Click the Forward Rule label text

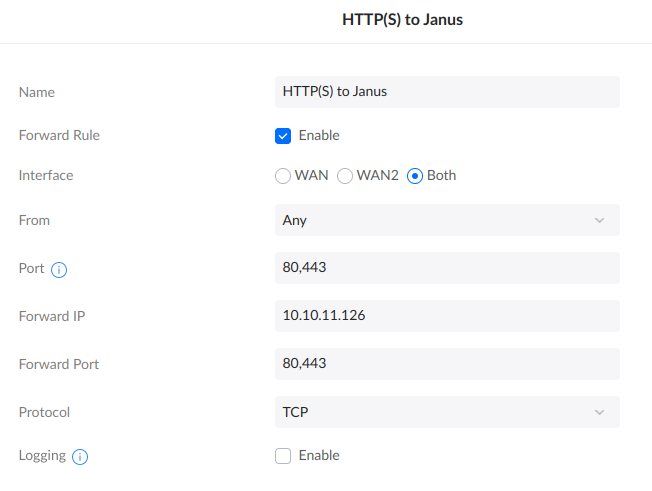pyautogui.click(x=59, y=136)
